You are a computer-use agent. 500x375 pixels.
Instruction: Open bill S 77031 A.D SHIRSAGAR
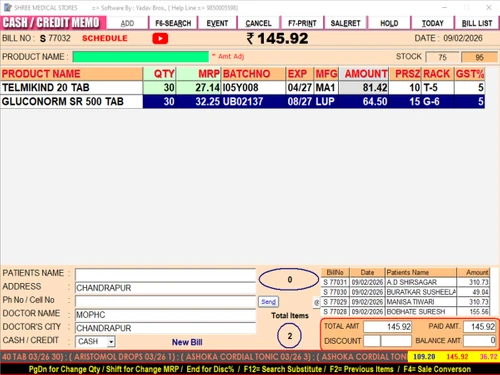pyautogui.click(x=406, y=282)
